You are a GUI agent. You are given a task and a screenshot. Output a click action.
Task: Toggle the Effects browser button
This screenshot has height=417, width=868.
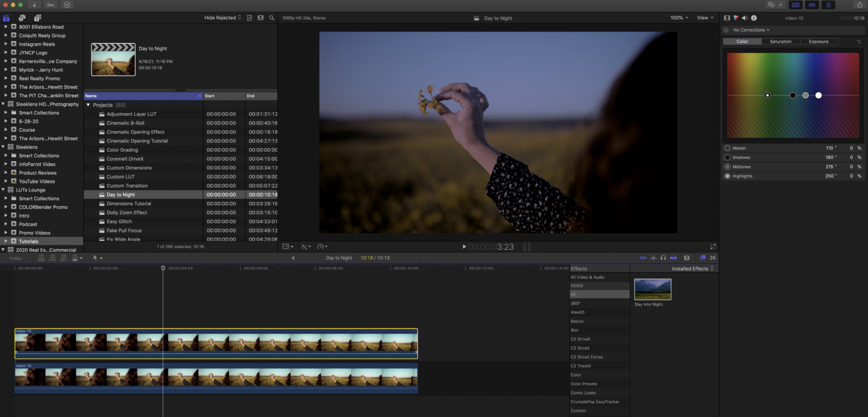click(703, 258)
